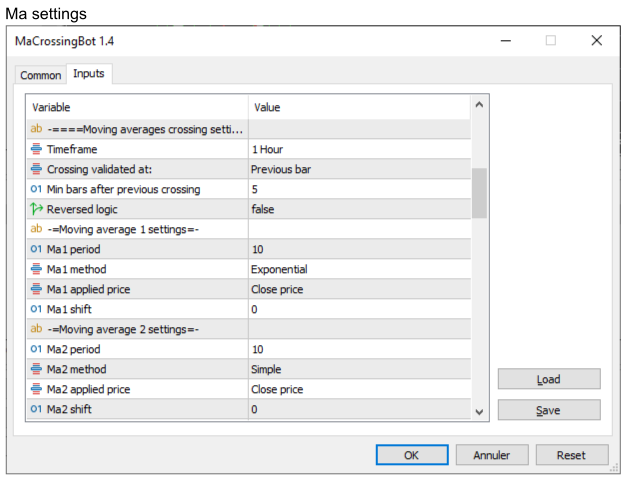The width and height of the screenshot is (640, 480).
Task: Select the '-=Moving average 1 settings=-' row text
Action: click(x=123, y=229)
